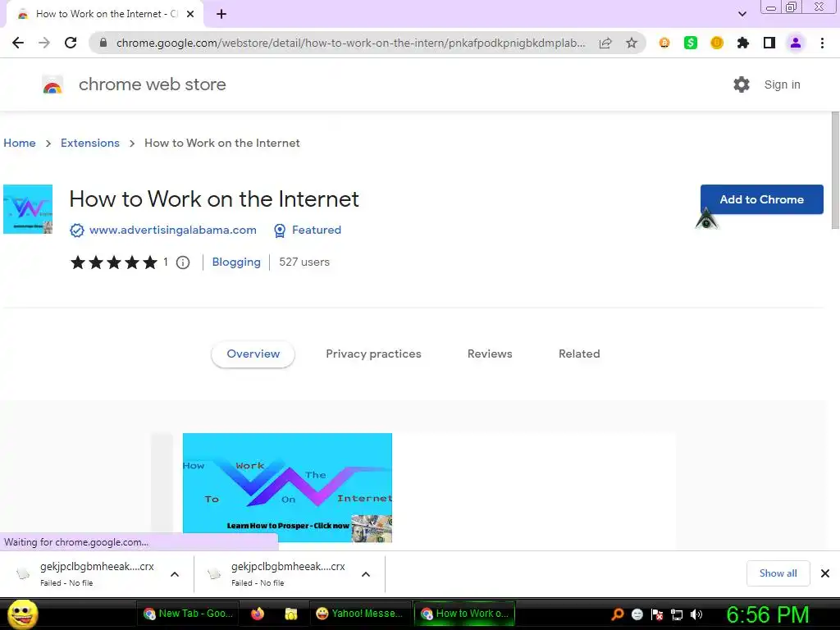Open Firefox from the taskbar
Viewport: 840px width, 630px height.
point(258,614)
